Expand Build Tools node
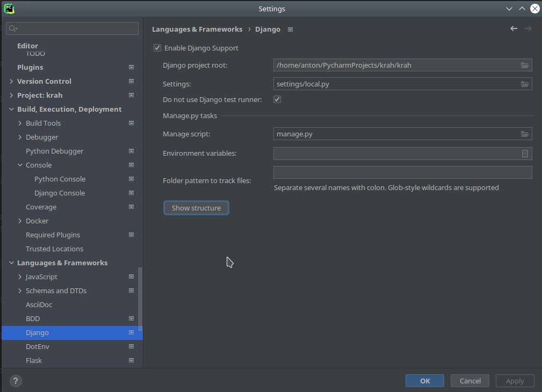The height and width of the screenshot is (392, 542). coord(20,123)
